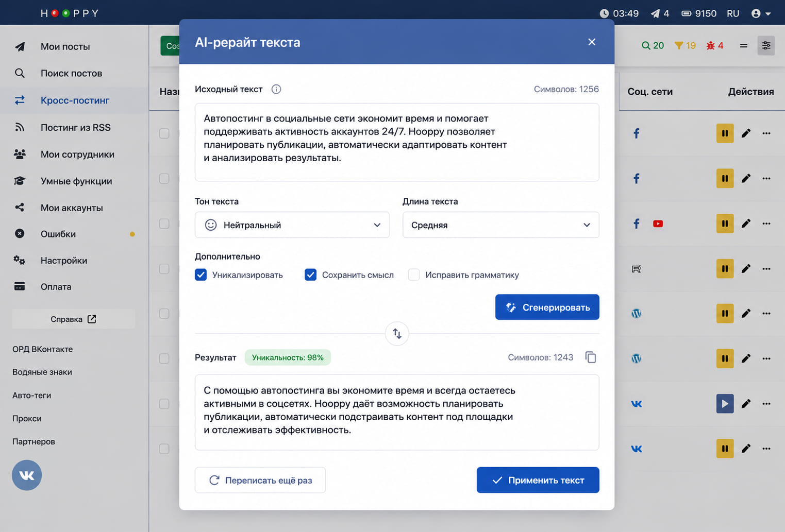Open the Длина текста dropdown
Image resolution: width=785 pixels, height=532 pixels.
coord(500,225)
